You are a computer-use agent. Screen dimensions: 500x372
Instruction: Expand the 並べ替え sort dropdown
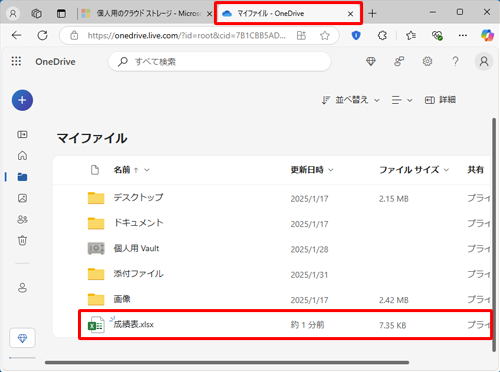[351, 100]
